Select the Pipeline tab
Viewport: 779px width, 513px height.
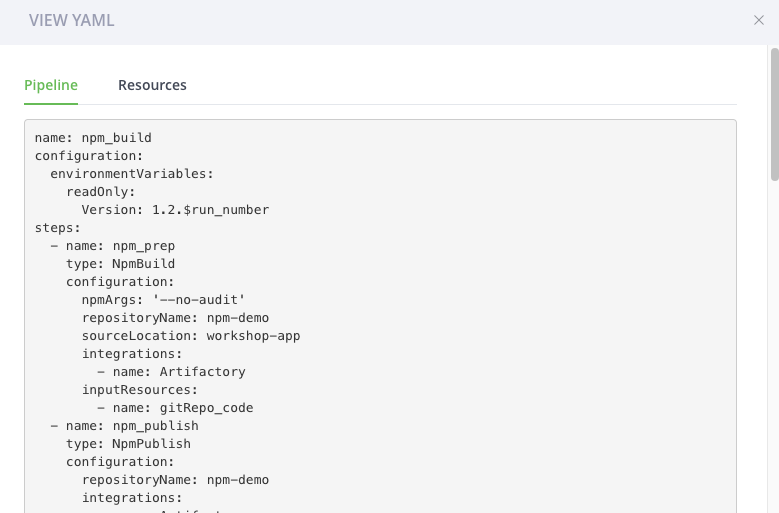point(51,85)
